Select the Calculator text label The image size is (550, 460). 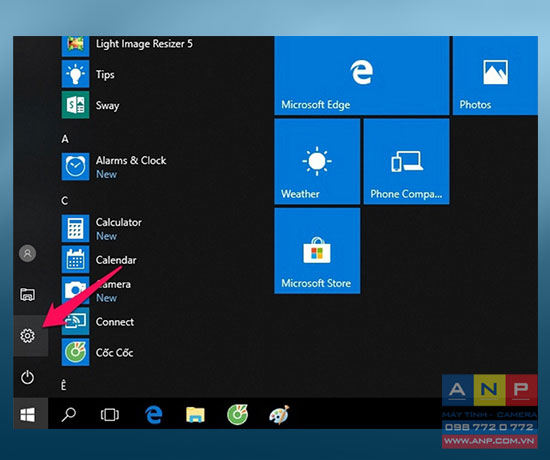tap(119, 222)
